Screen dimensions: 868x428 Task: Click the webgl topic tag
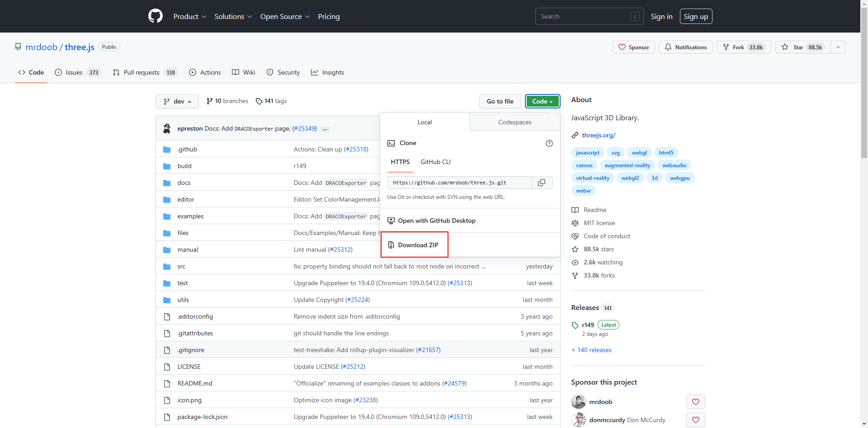pos(639,153)
